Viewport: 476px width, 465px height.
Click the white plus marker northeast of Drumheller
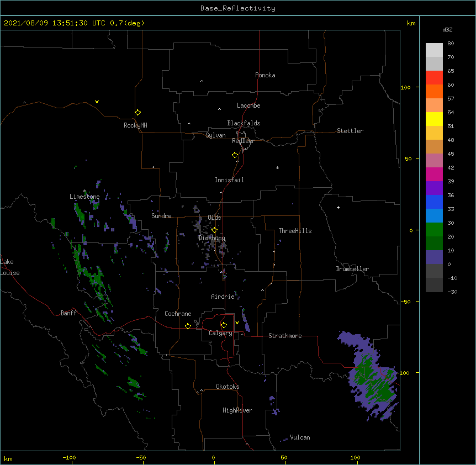click(338, 207)
